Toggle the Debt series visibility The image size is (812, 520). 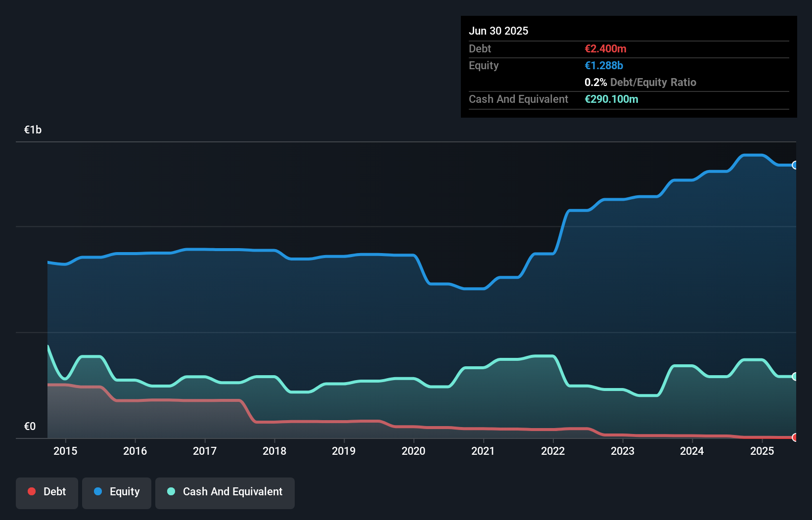click(x=47, y=493)
